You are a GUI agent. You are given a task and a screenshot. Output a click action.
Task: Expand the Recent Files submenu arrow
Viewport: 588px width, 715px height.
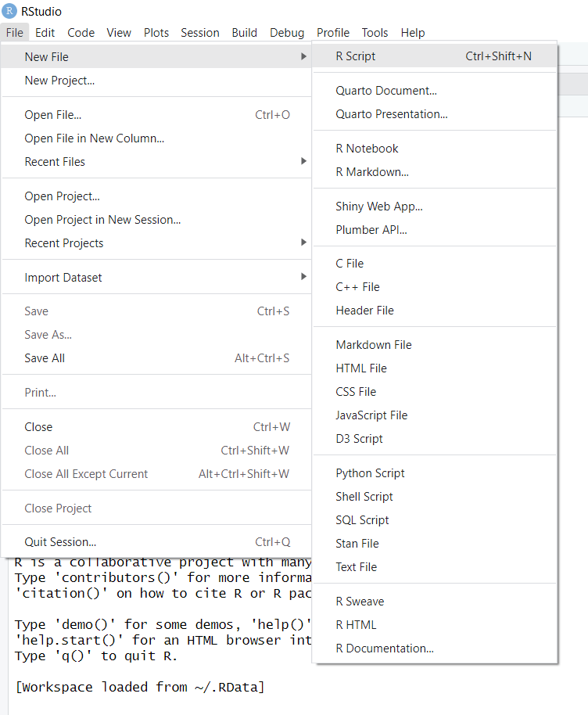point(303,161)
